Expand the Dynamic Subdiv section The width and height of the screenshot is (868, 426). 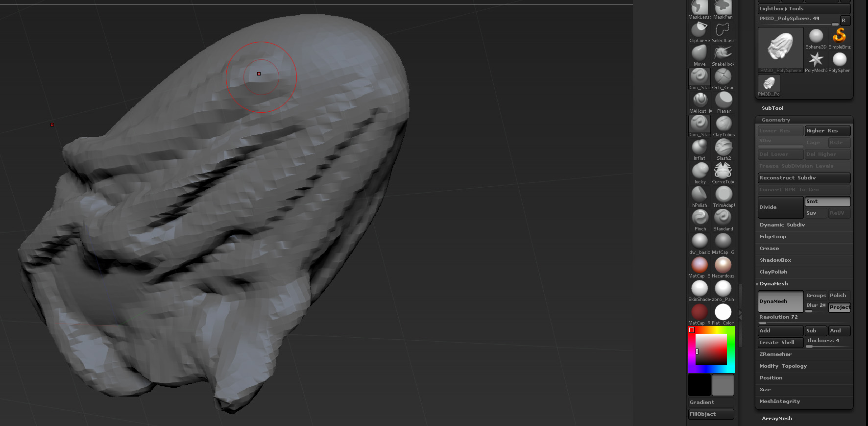click(782, 225)
